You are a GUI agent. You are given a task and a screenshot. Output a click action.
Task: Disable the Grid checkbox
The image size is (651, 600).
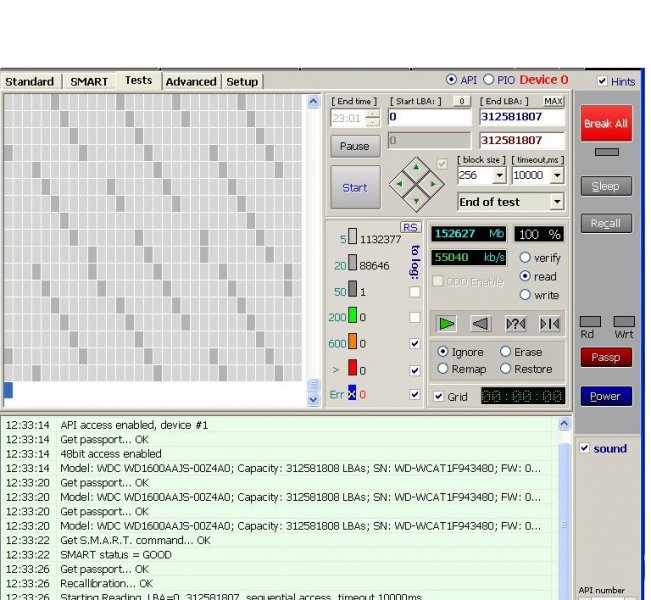(x=440, y=396)
